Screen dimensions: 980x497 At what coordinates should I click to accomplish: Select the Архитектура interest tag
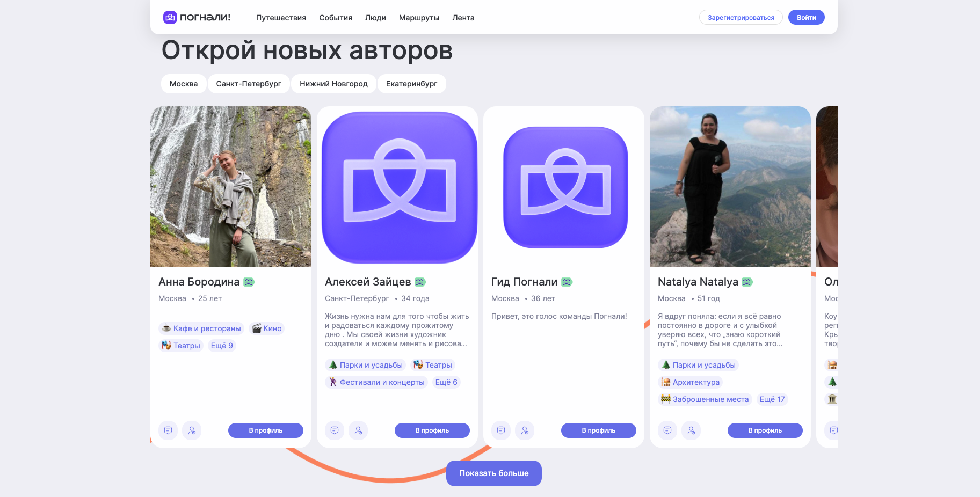pos(690,382)
